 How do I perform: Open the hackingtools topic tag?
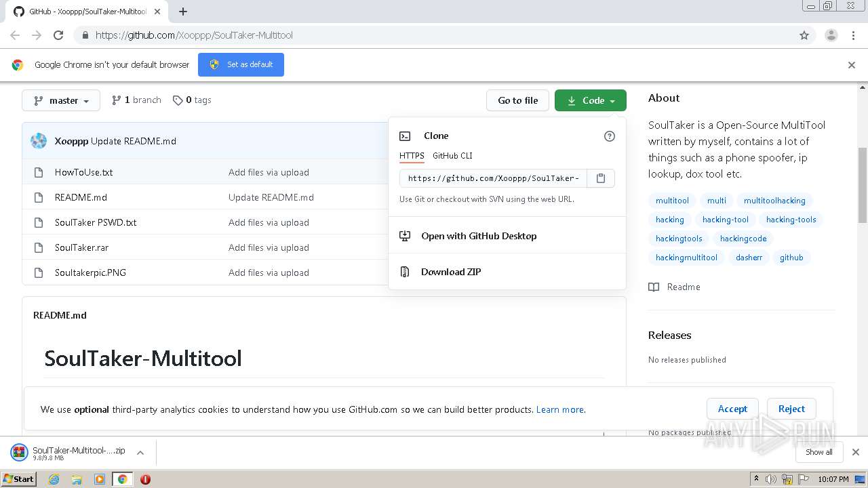point(679,239)
